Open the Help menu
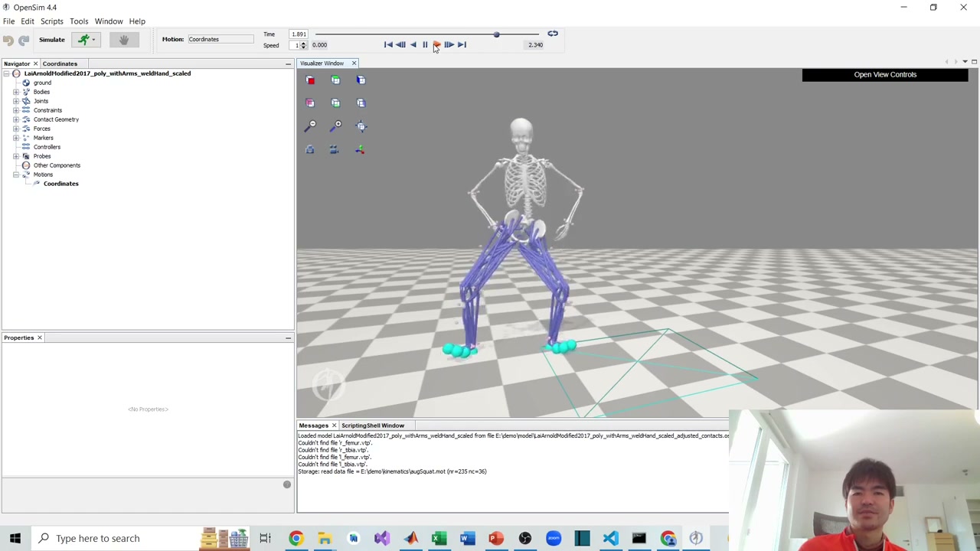 pyautogui.click(x=137, y=21)
